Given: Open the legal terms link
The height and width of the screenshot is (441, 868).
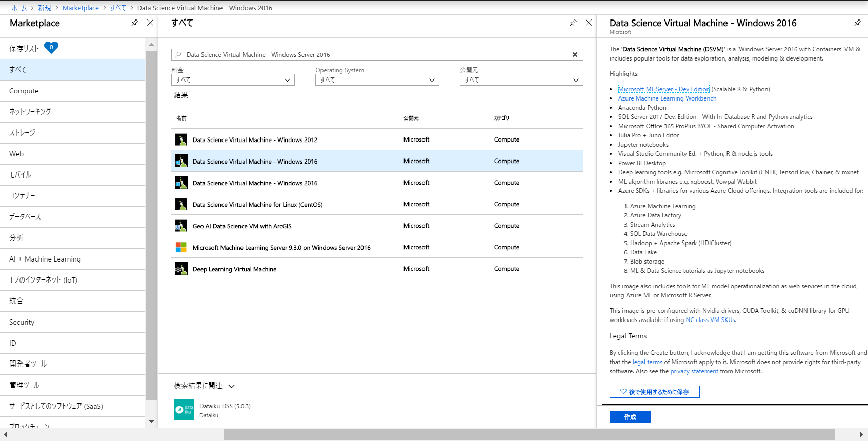Looking at the screenshot, I should click(x=648, y=362).
